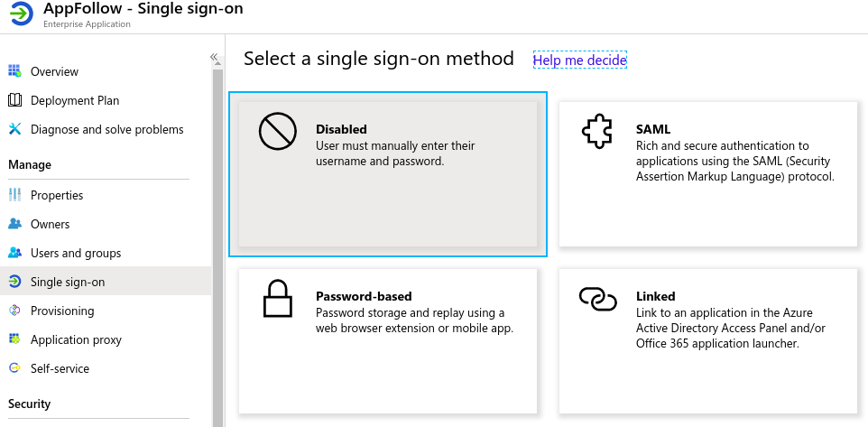Choose the Linked sign-on method card
This screenshot has width=868, height=427.
[x=708, y=341]
